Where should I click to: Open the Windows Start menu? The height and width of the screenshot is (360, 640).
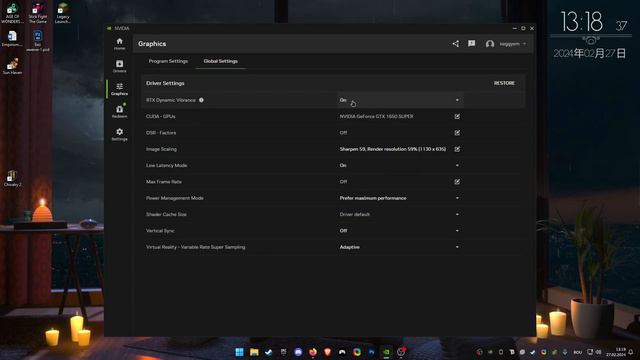coord(239,352)
